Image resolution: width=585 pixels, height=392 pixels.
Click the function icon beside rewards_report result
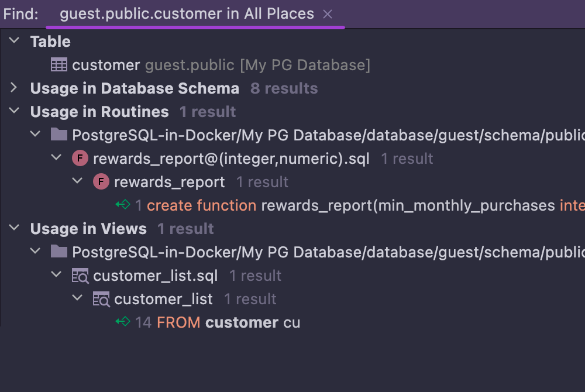click(101, 182)
